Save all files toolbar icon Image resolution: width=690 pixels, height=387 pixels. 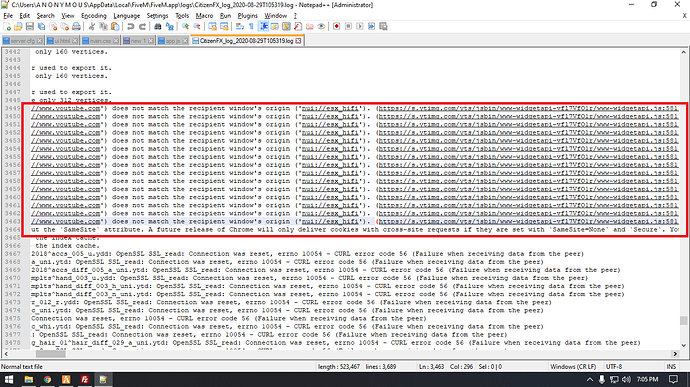click(x=41, y=26)
